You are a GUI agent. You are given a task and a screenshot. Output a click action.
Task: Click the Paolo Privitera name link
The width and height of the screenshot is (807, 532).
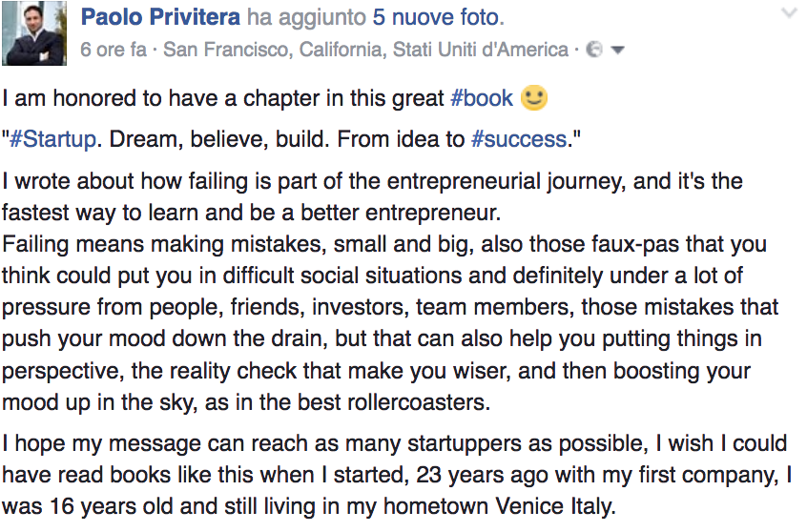[160, 18]
